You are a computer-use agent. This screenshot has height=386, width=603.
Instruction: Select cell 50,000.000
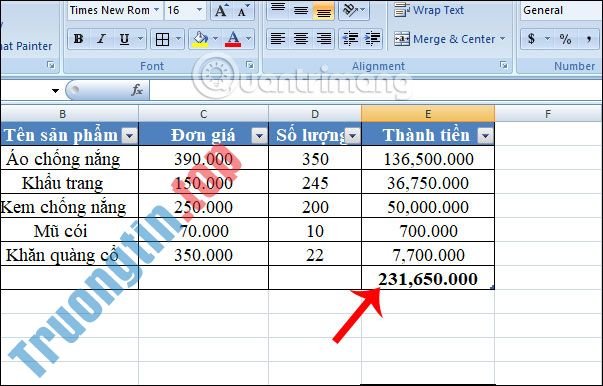428,206
